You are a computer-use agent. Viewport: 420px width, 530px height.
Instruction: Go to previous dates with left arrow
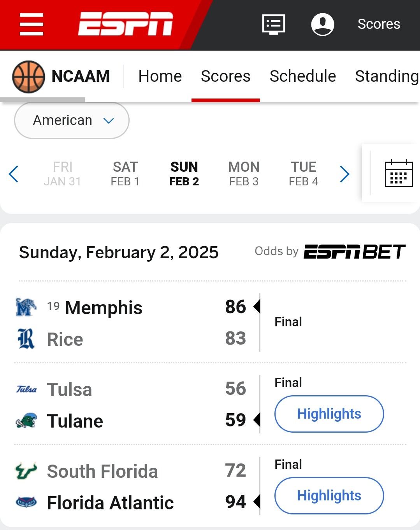tap(14, 174)
